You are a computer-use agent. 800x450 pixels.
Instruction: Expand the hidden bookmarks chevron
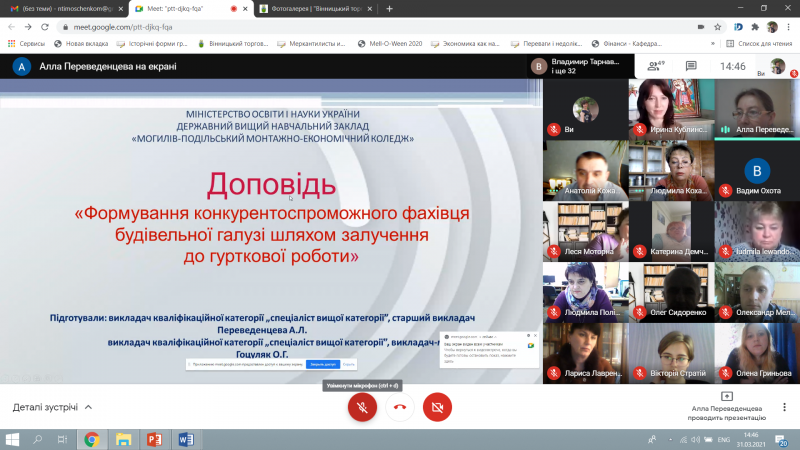click(x=712, y=44)
